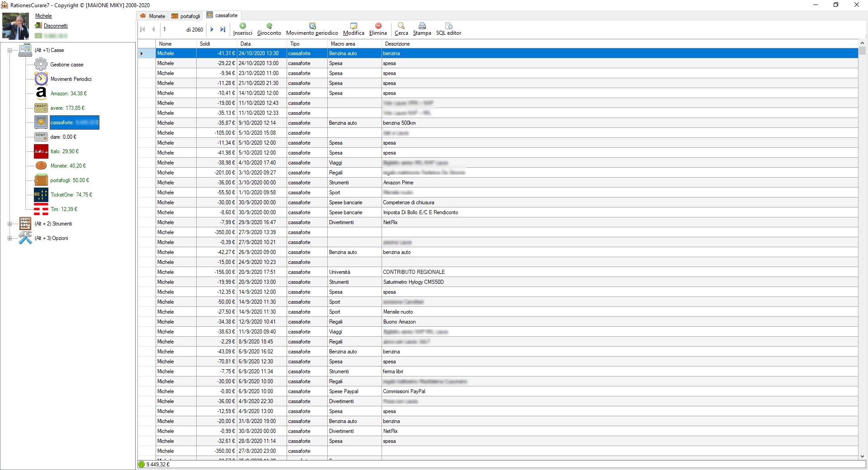Viewport: 868px width, 470px height.
Task: Switch to the portafogli tab
Action: tap(186, 16)
